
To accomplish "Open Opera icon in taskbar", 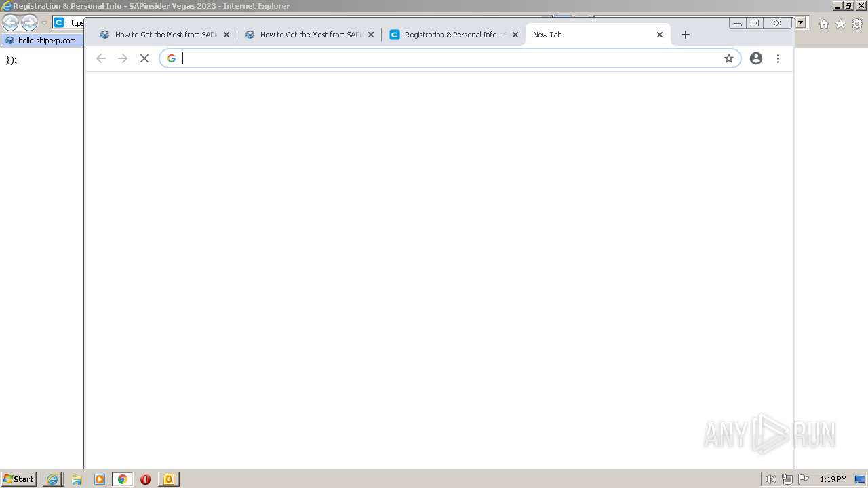I will [x=145, y=479].
